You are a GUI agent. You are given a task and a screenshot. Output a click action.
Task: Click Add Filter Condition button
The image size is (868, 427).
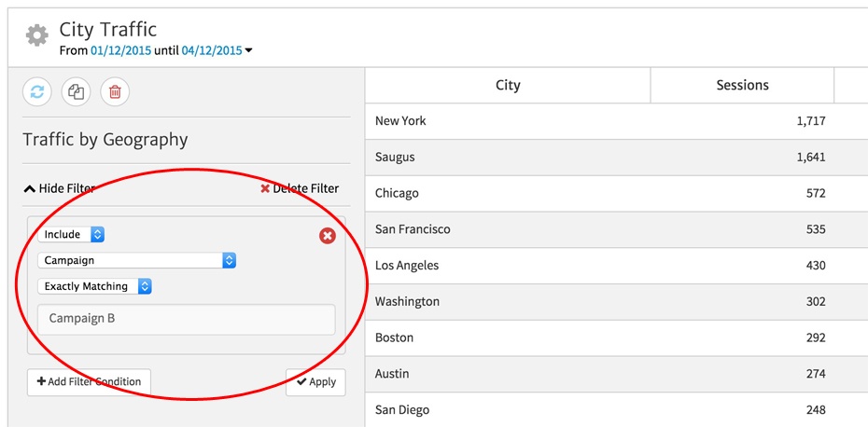point(89,381)
